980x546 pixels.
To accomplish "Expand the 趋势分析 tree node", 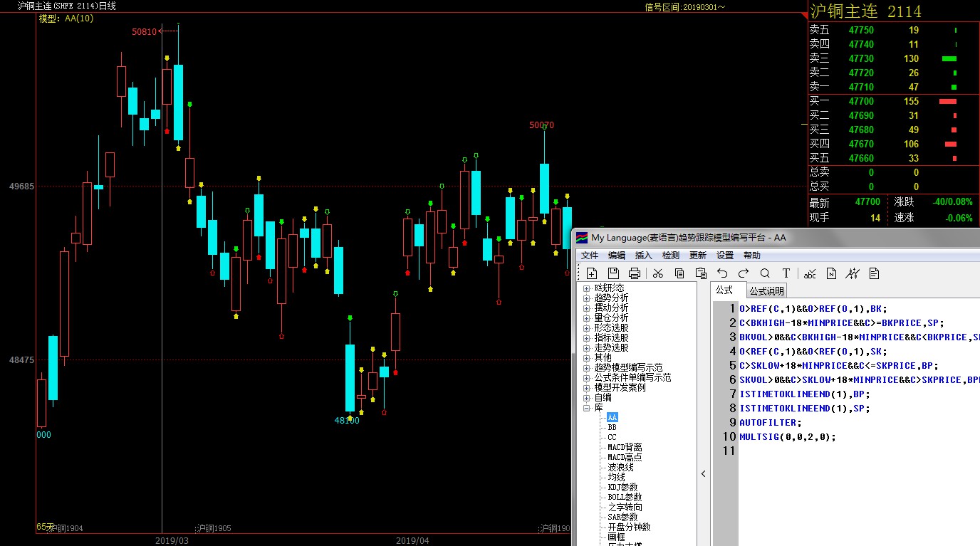I will click(x=587, y=298).
